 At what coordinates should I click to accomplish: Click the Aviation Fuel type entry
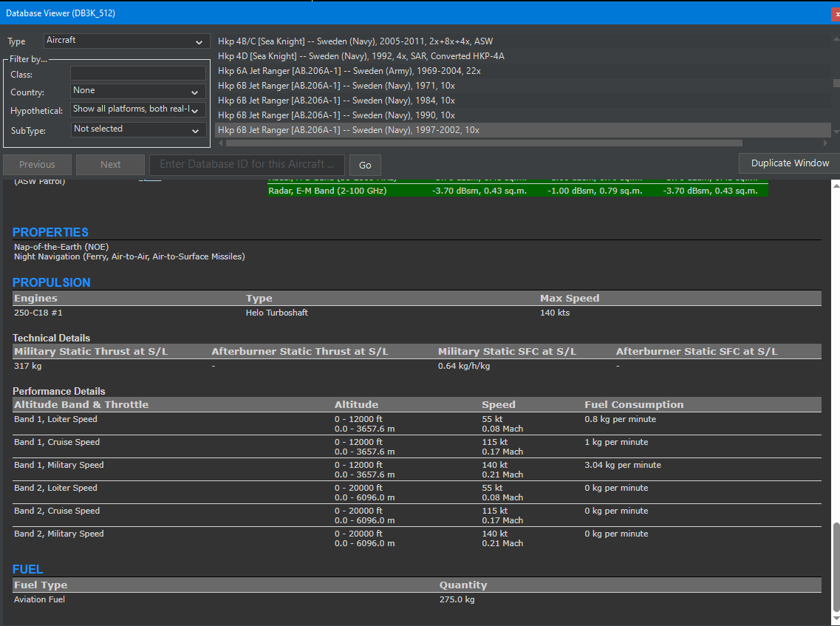pos(39,599)
